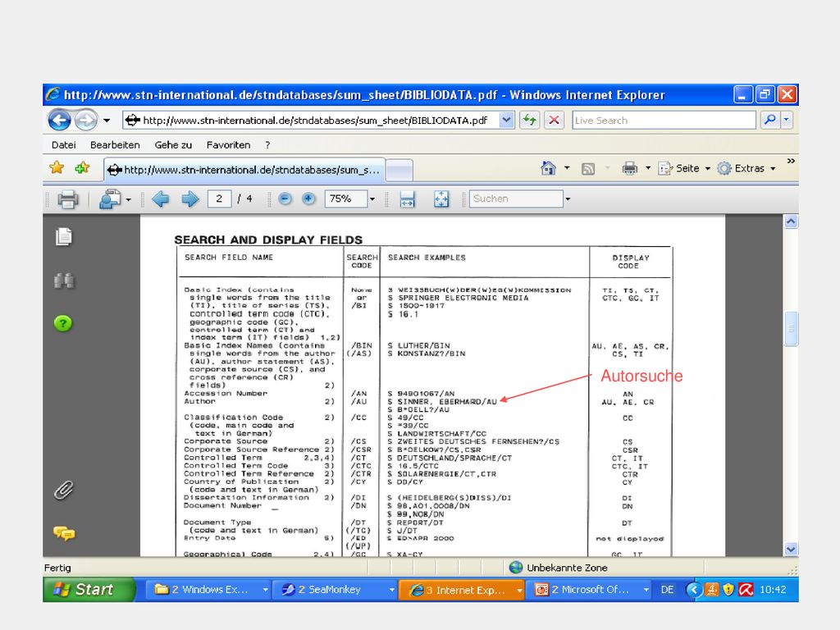Go to the home page icon
The width and height of the screenshot is (840, 630).
coord(548,168)
